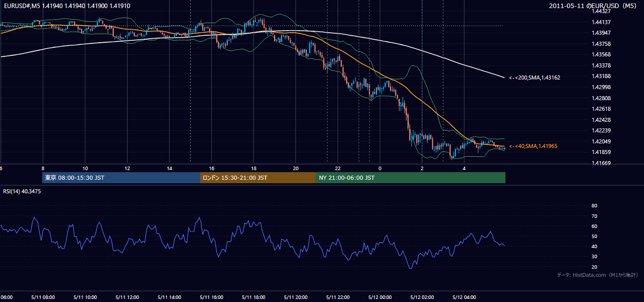Click price level 1.42998 on axis
Image resolution: width=644 pixels, height=302 pixels.
point(601,87)
